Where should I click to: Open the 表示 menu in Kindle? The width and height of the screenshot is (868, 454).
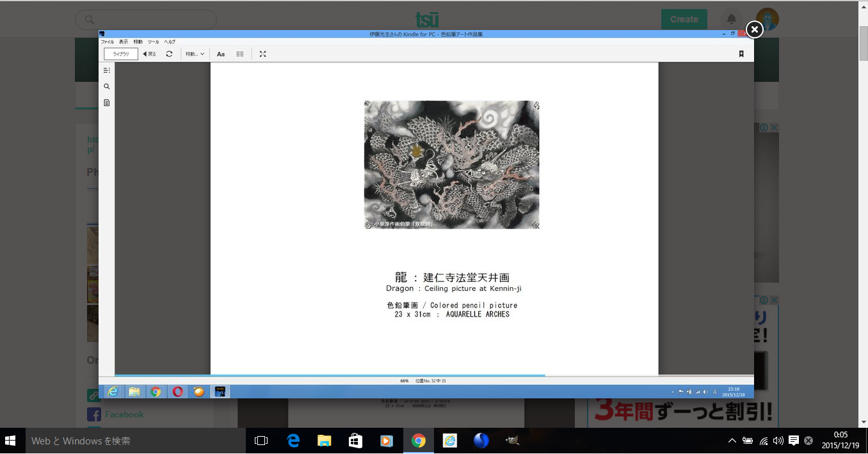pyautogui.click(x=124, y=42)
